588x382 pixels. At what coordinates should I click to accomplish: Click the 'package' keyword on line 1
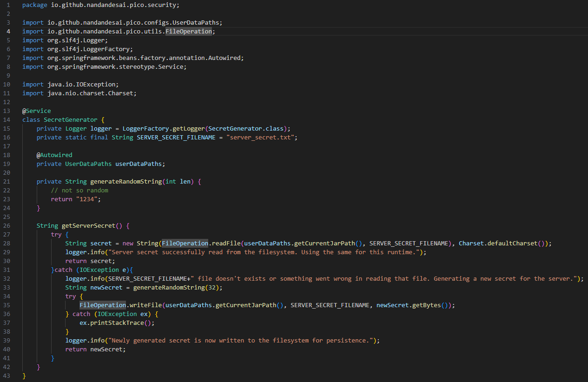tap(35, 5)
